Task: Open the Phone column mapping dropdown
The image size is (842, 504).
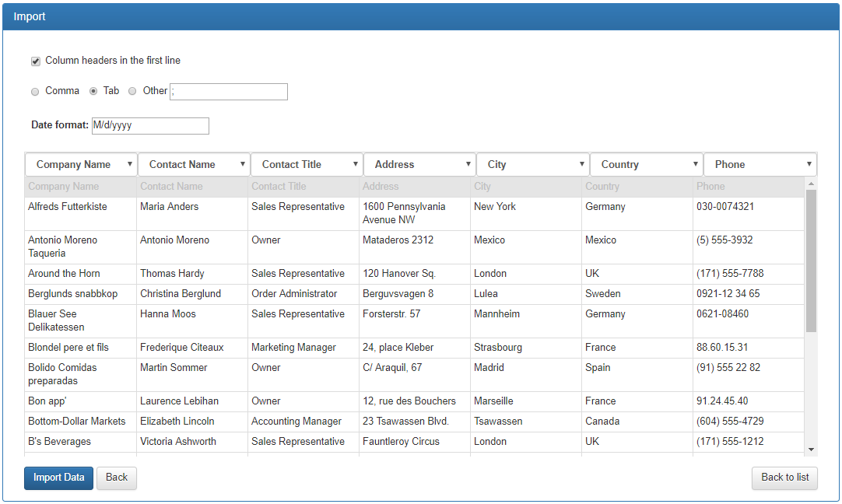Action: [809, 164]
